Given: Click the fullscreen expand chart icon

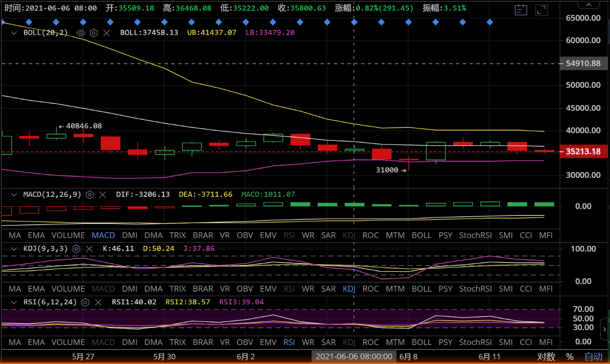Looking at the screenshot, I should coord(542,10).
